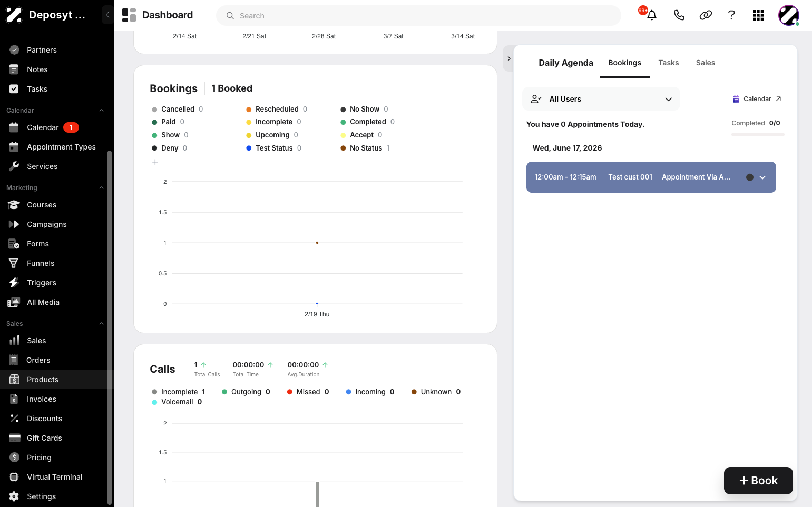Toggle the Rescheduled legend series
812x507 pixels.
click(277, 109)
